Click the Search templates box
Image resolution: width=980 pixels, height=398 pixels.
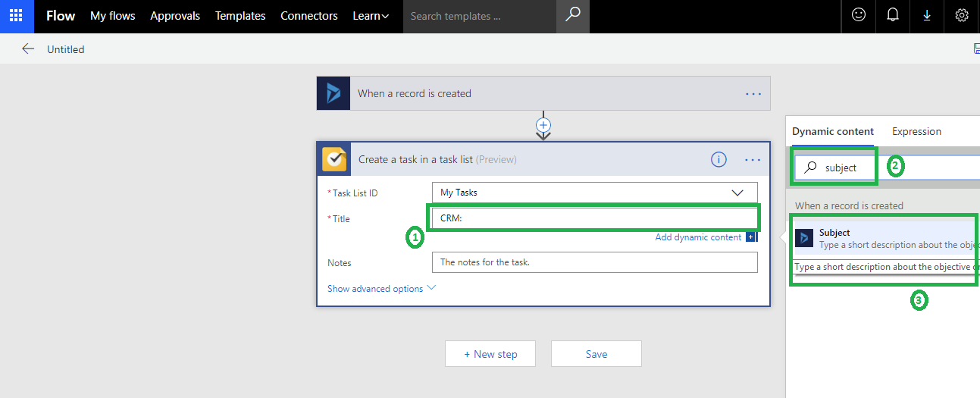pyautogui.click(x=480, y=16)
